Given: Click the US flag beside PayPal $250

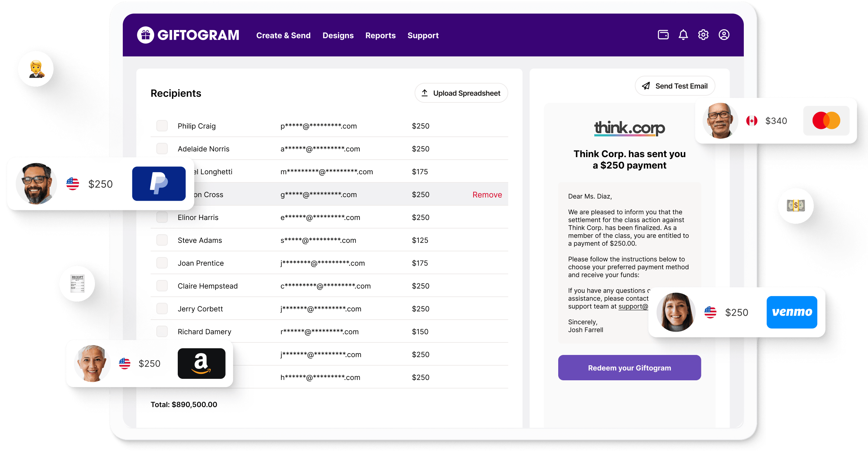Looking at the screenshot, I should 72,184.
